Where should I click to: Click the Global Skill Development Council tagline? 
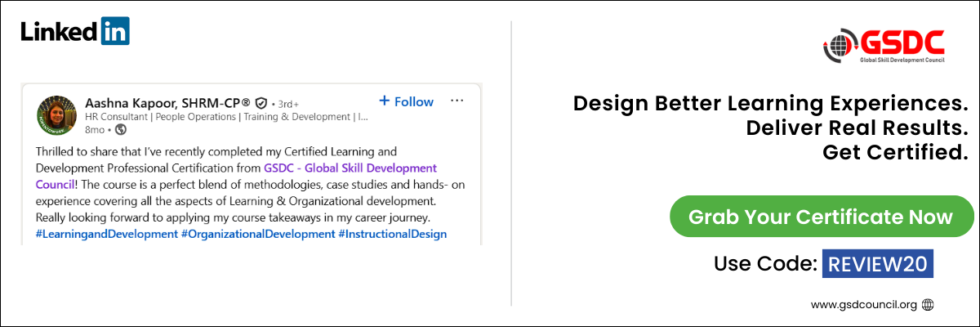(902, 60)
